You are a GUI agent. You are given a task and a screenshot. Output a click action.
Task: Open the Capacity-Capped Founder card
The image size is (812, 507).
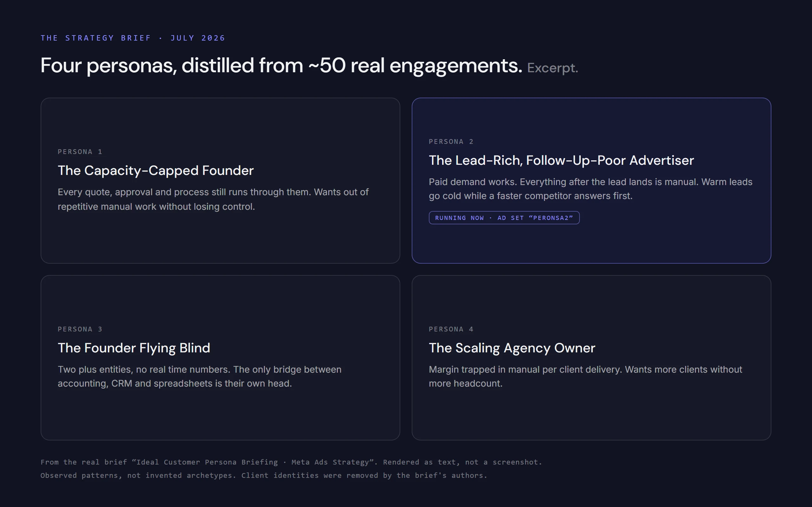(x=220, y=180)
